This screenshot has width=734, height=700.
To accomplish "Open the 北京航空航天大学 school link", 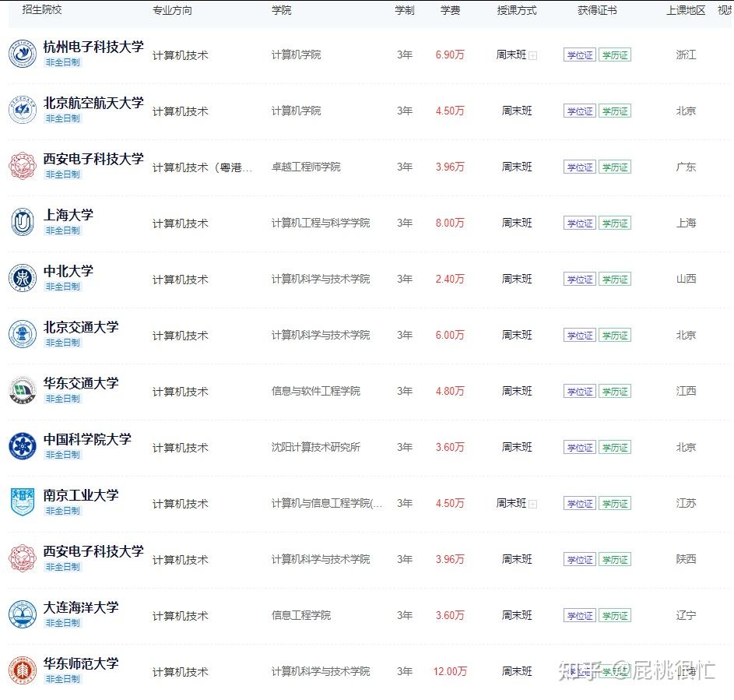I will click(93, 103).
